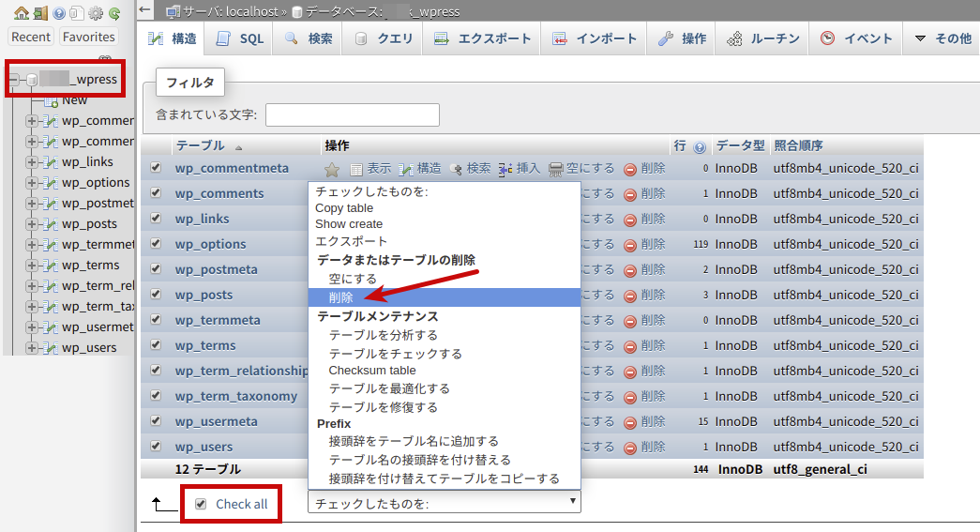The image size is (980, 532).
Task: Open the チェックしたものを dropdown at bottom
Action: (445, 503)
